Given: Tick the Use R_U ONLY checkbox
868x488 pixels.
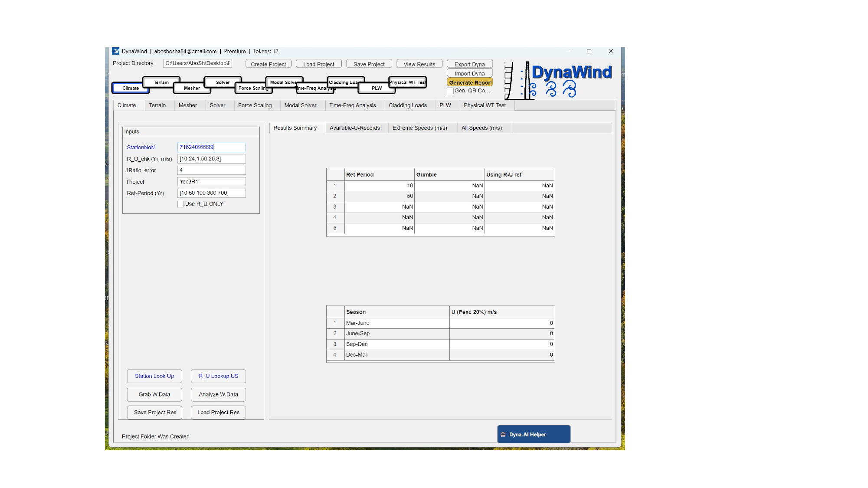Looking at the screenshot, I should [181, 204].
